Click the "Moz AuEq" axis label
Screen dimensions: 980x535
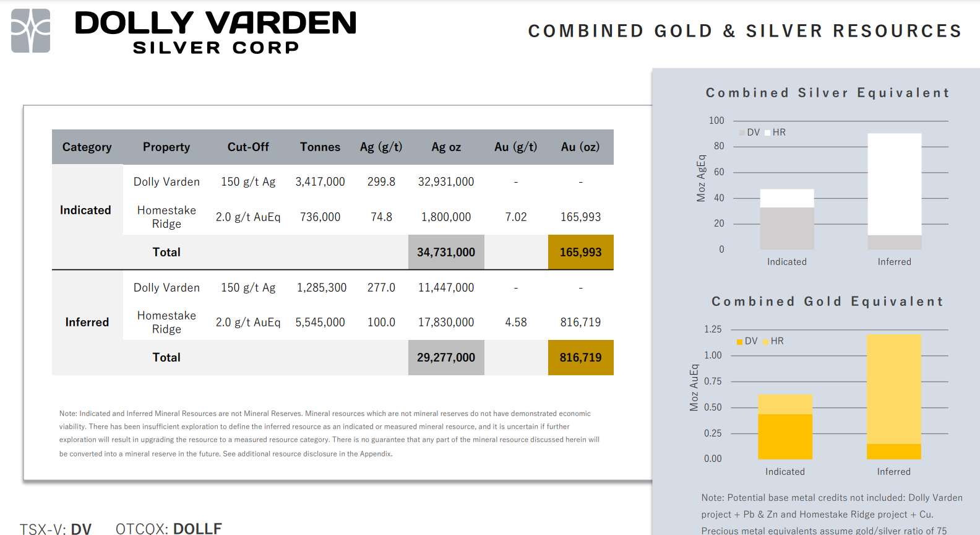pos(694,388)
